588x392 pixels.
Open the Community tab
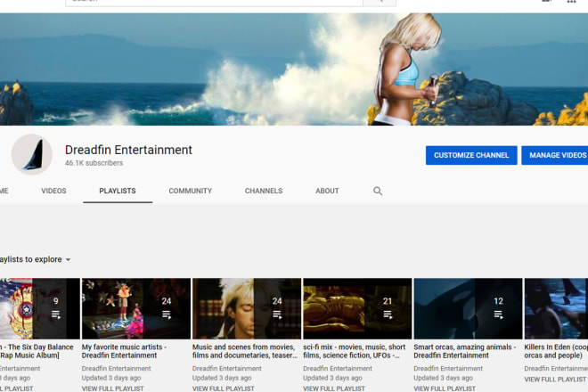[190, 191]
